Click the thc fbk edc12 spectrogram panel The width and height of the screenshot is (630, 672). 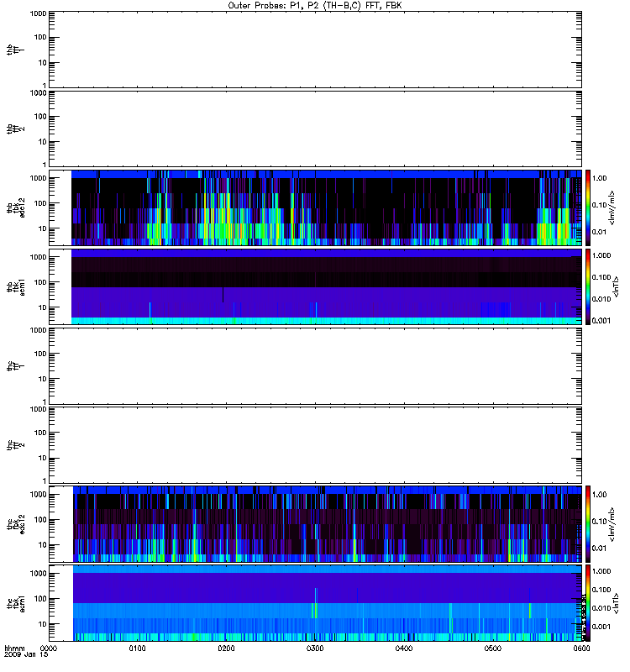(x=316, y=524)
